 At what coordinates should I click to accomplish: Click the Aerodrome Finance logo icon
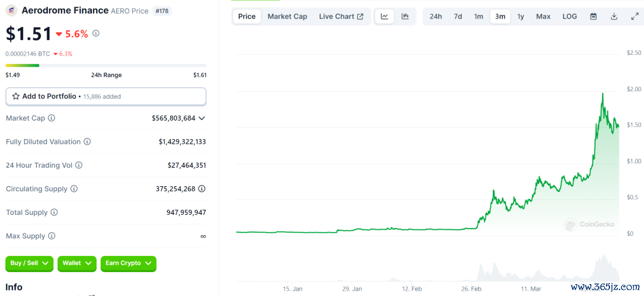click(x=11, y=11)
